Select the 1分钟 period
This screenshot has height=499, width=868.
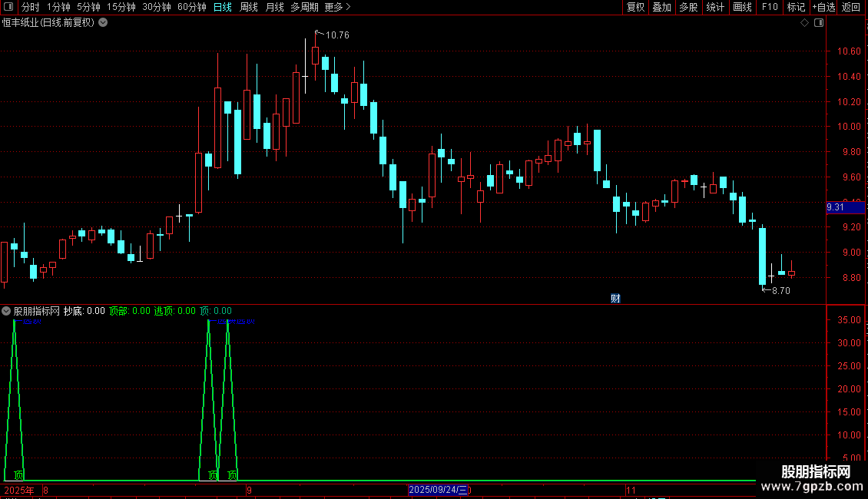pyautogui.click(x=58, y=7)
